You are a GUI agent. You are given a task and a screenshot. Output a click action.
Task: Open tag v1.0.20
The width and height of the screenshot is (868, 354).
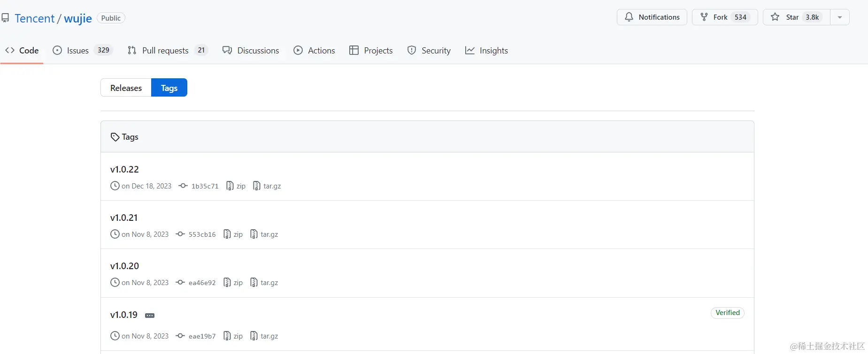[x=124, y=266]
